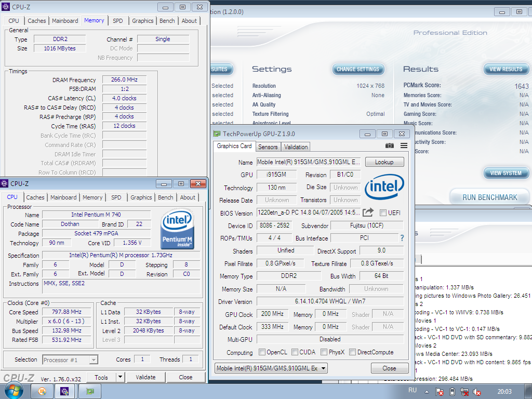Click the CPU-Z Memory window title icon
Viewport: 532px width, 399px height.
pyautogui.click(x=6, y=7)
